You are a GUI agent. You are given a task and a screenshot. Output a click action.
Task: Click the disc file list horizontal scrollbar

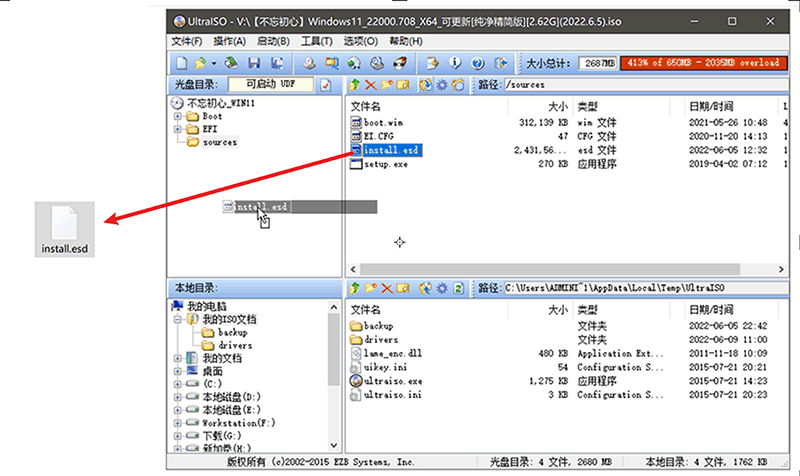point(550,269)
